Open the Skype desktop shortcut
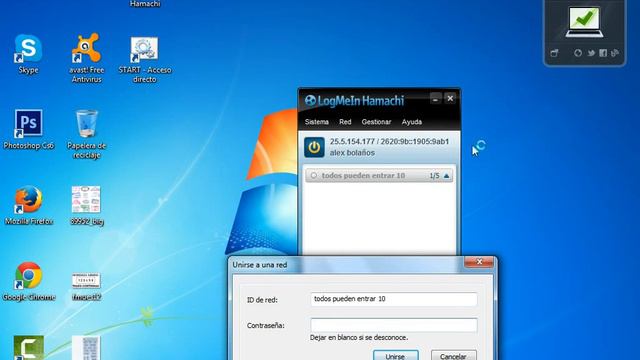This screenshot has width=640, height=360. tap(28, 48)
